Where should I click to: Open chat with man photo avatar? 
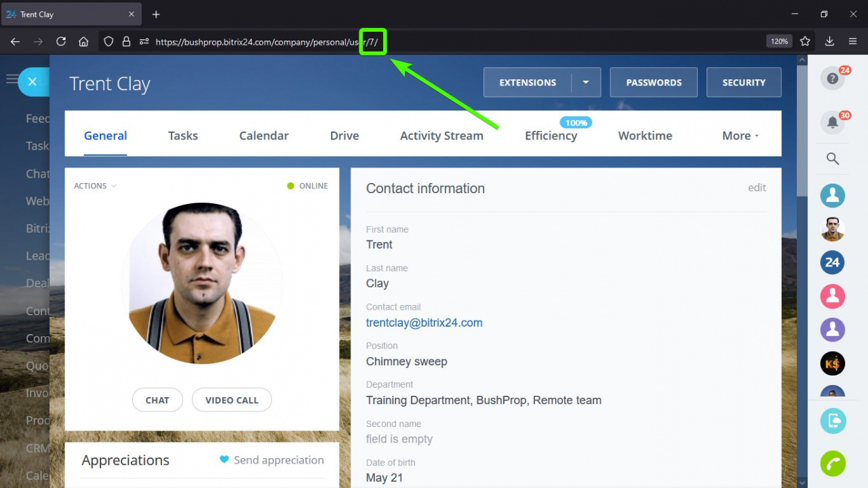coord(833,229)
